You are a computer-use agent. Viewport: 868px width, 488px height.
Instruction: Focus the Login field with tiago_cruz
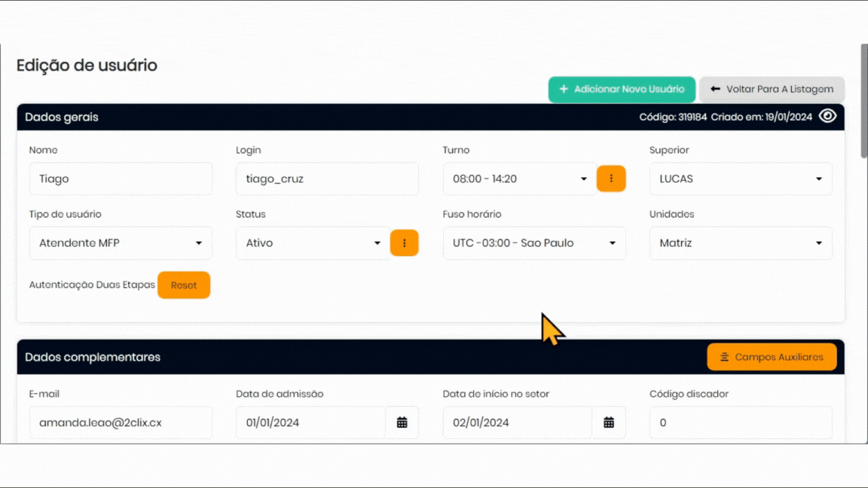tap(327, 178)
